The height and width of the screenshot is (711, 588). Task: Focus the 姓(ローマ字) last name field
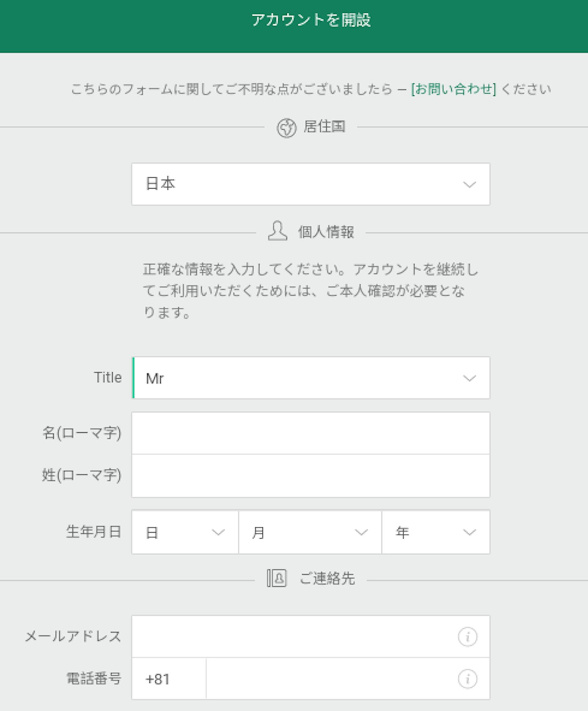pyautogui.click(x=310, y=476)
